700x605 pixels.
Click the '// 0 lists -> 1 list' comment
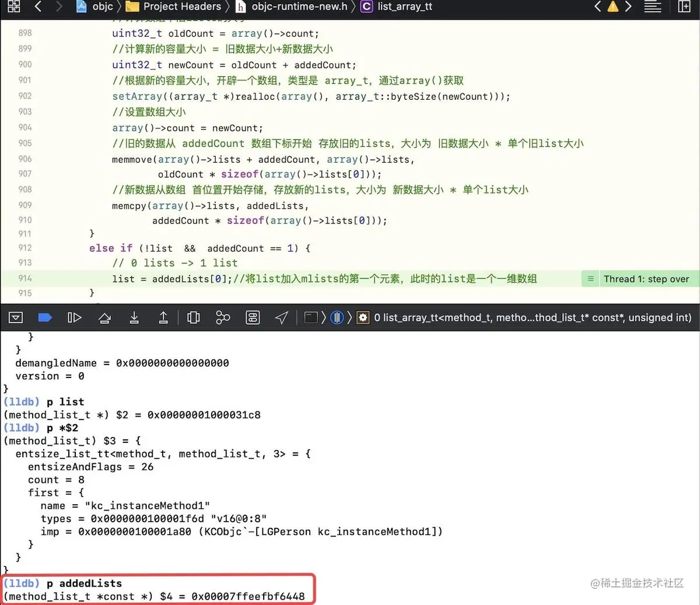tap(175, 263)
